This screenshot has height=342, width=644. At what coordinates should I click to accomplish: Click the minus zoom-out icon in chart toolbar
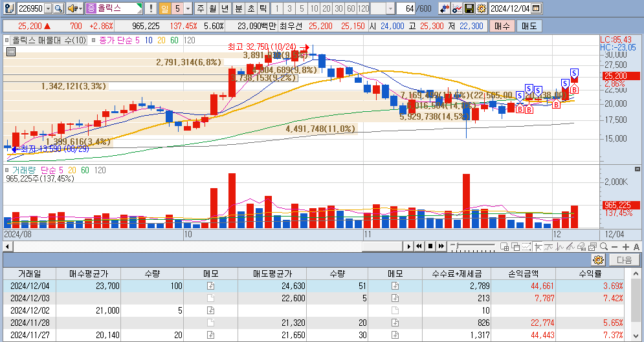[x=614, y=246]
